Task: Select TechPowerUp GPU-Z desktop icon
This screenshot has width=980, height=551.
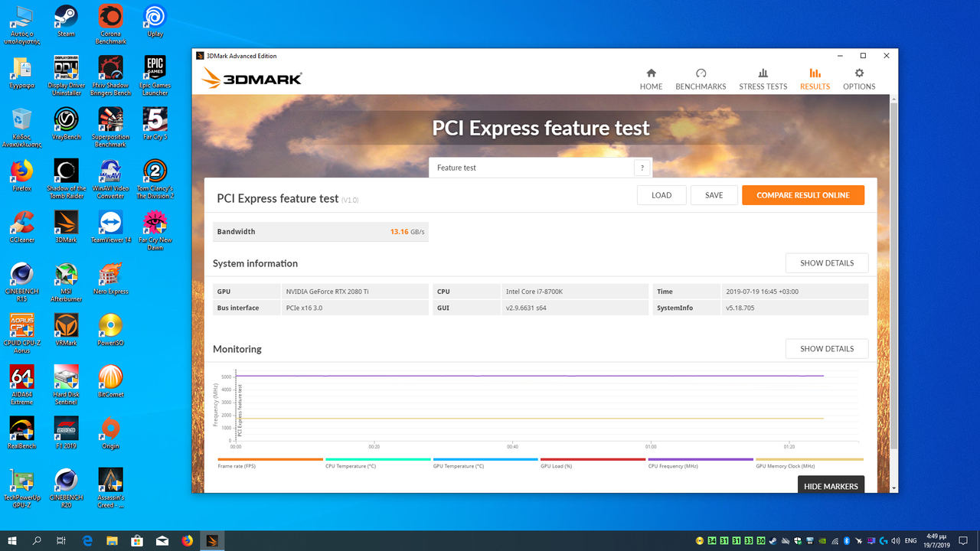Action: [x=21, y=487]
